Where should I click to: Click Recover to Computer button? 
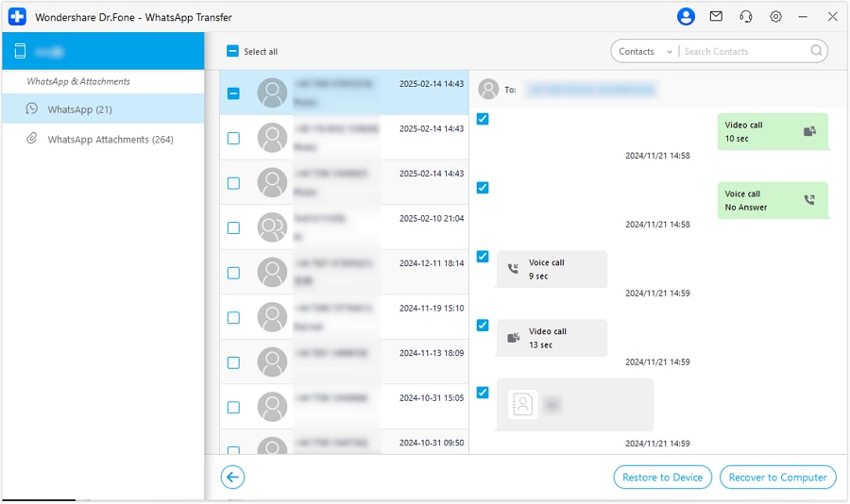tap(778, 478)
